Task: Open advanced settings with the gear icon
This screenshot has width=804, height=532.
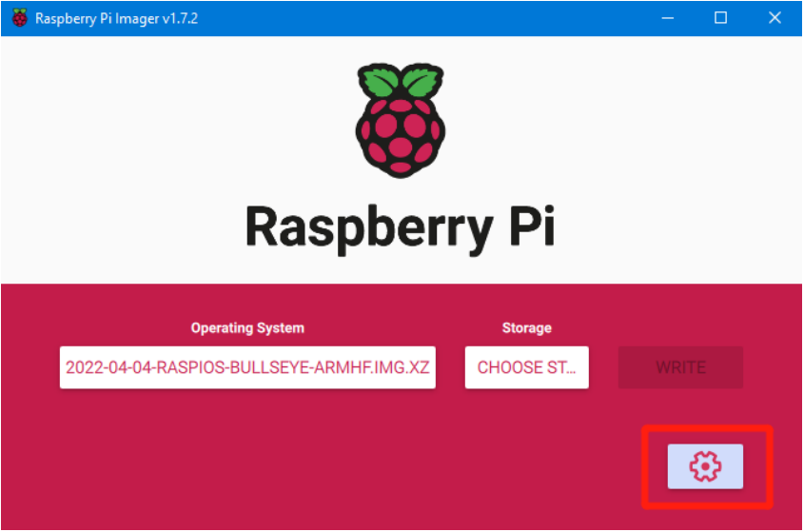Action: click(705, 466)
